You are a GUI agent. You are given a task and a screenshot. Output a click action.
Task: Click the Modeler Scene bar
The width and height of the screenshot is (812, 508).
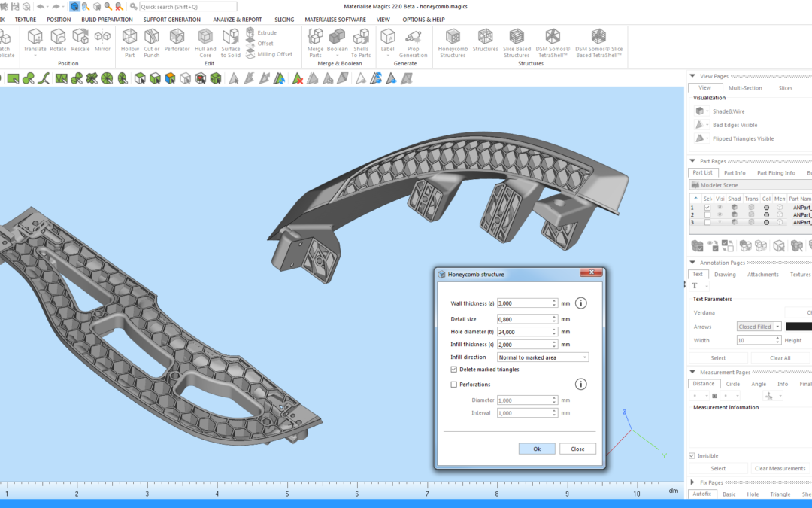[x=750, y=185]
